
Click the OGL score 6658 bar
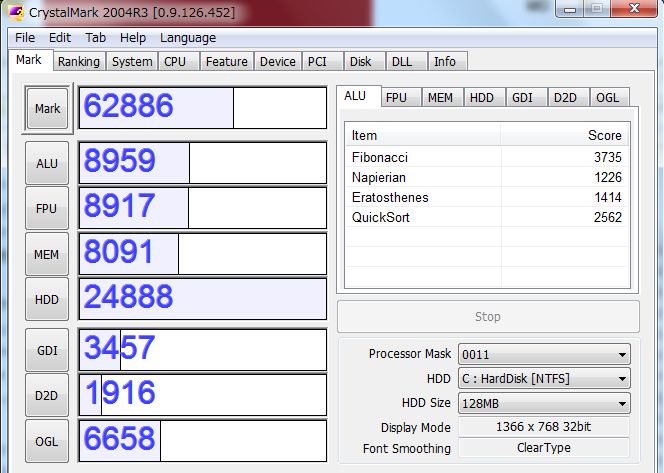click(203, 441)
